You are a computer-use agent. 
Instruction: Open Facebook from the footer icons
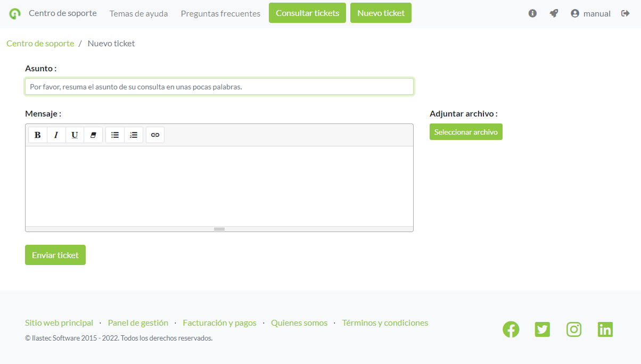pyautogui.click(x=511, y=329)
